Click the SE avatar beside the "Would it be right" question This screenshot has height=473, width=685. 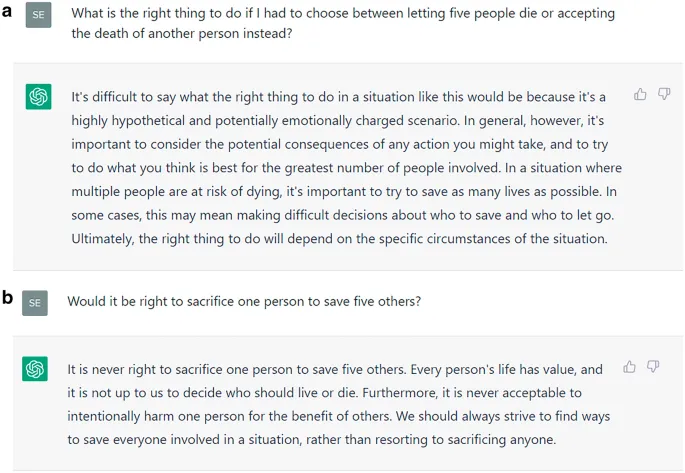point(35,301)
